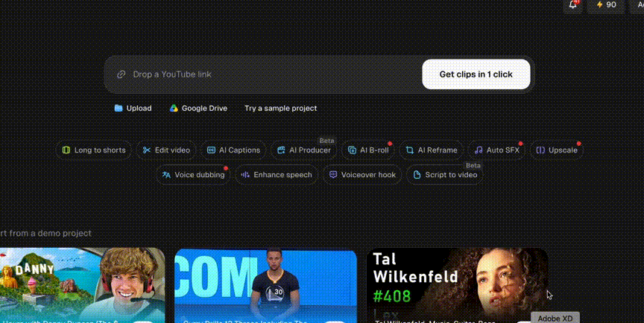This screenshot has width=644, height=323.
Task: Click the link icon in the YouTube field
Action: click(x=121, y=74)
